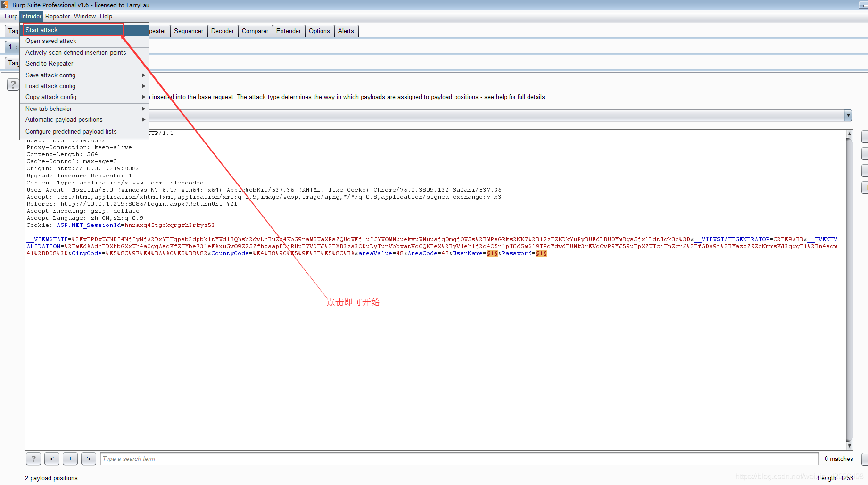Click the scrollbar up arrow of request editor
Viewport: 868px width, 485px height.
[x=849, y=134]
